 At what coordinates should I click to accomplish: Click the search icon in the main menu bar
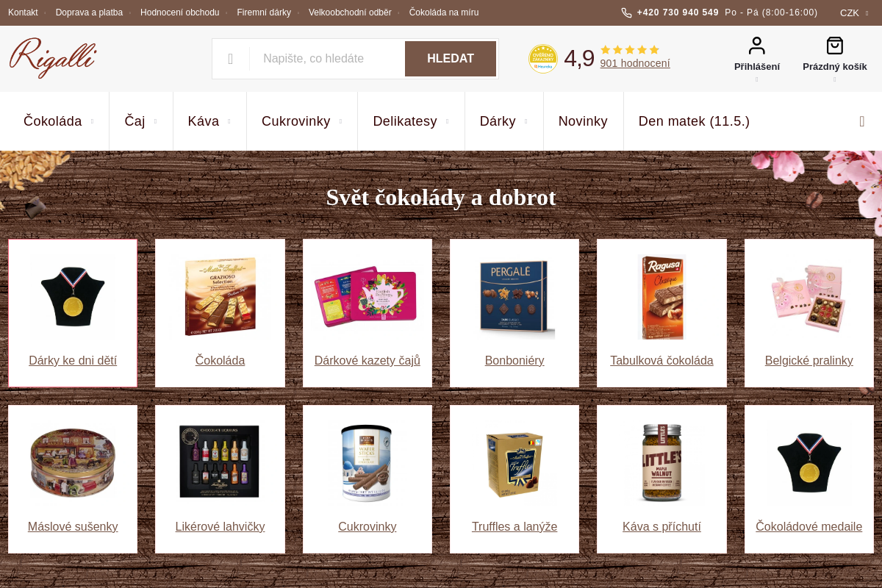pos(862,121)
